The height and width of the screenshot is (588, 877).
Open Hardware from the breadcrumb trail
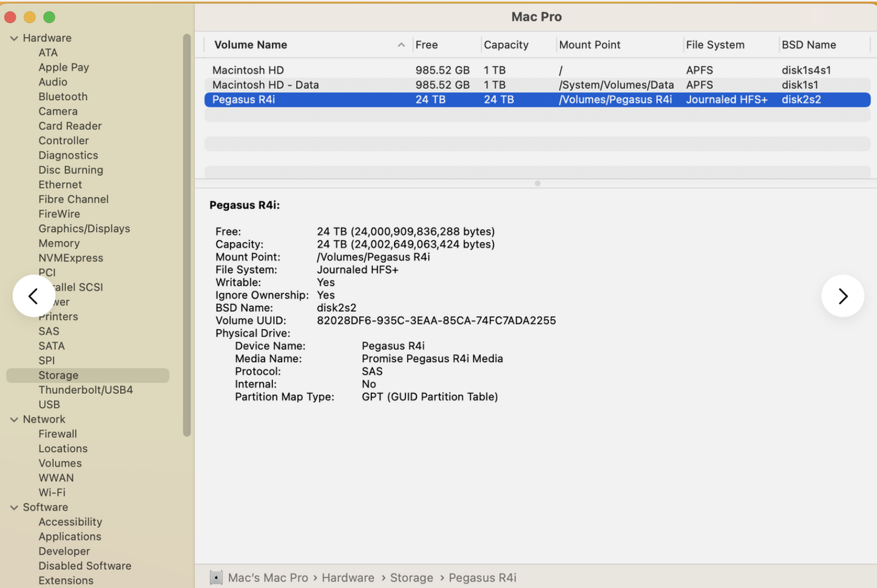point(348,577)
